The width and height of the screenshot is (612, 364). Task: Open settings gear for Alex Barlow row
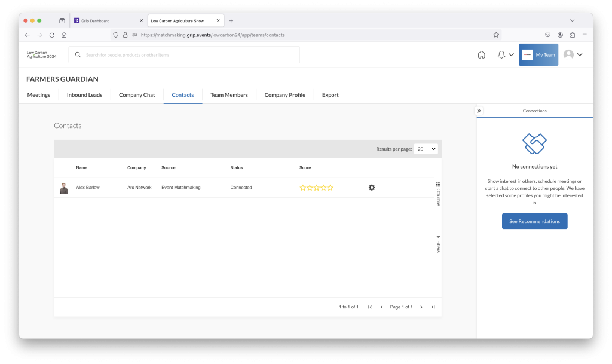[x=372, y=188]
